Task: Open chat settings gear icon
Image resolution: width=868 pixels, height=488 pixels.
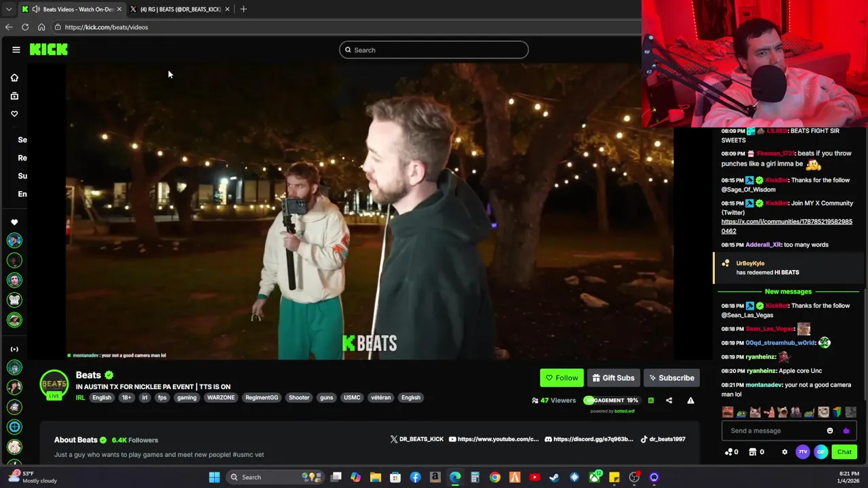Action: click(785, 452)
